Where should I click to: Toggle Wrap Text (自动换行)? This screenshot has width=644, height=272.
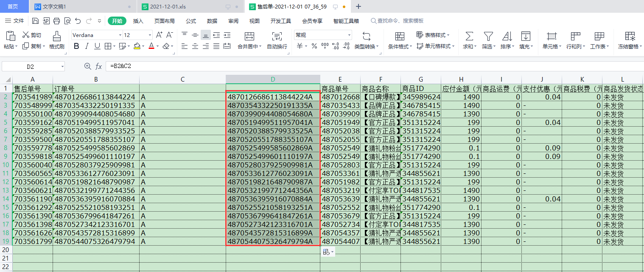point(277,40)
